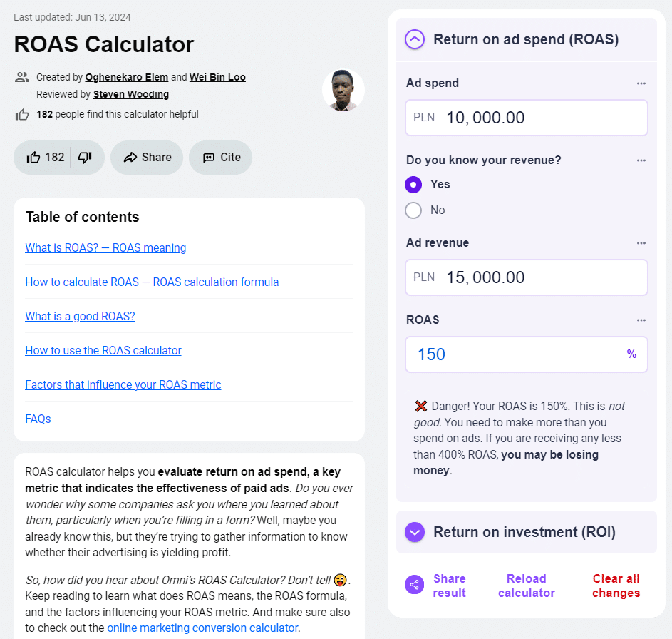This screenshot has width=672, height=639.
Task: Select No for knowing your revenue
Action: (413, 210)
